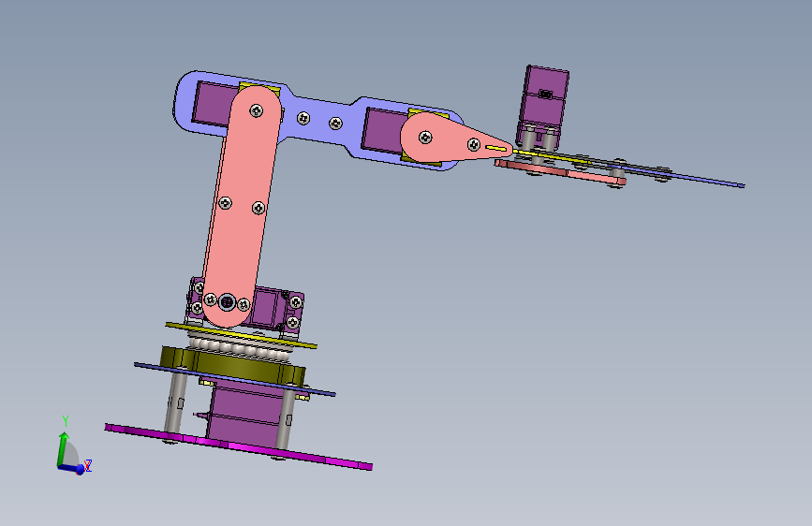Select the pink gripper linkage plate under the blade
The height and width of the screenshot is (526, 812).
[560, 172]
